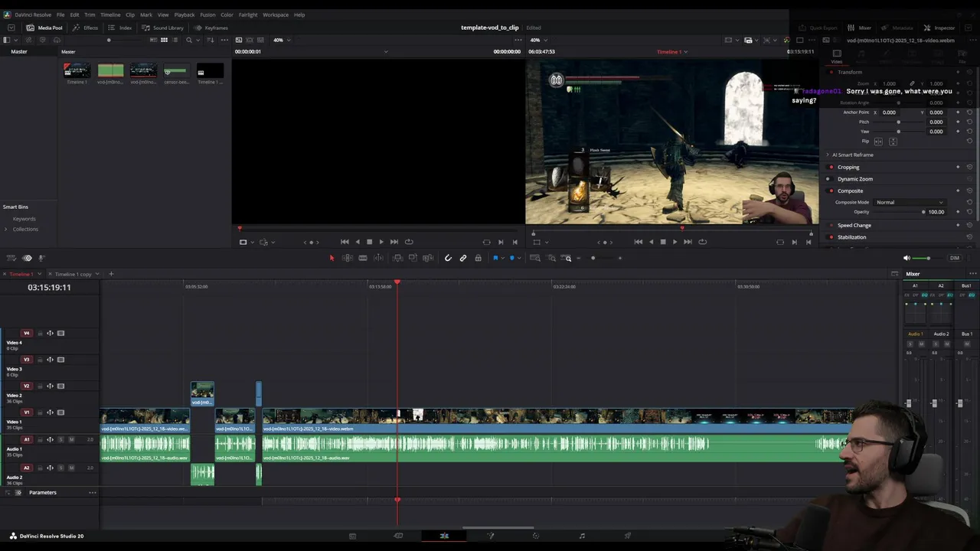Add a blue marker on the timeline
Viewport: 980px width, 551px height.
pos(511,258)
